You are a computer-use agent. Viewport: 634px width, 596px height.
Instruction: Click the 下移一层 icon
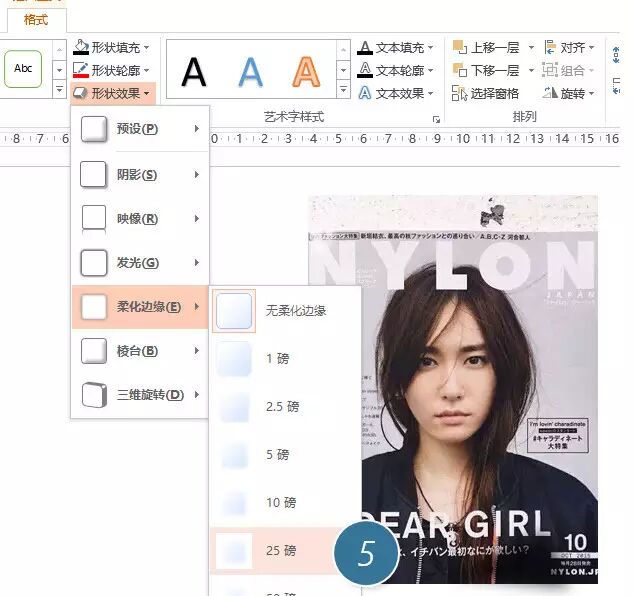pos(460,70)
